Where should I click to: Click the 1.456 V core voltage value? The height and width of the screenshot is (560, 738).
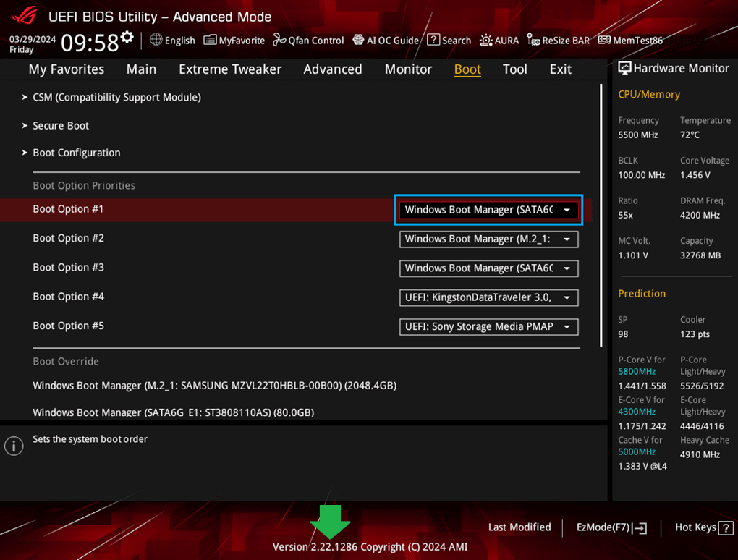coord(695,175)
